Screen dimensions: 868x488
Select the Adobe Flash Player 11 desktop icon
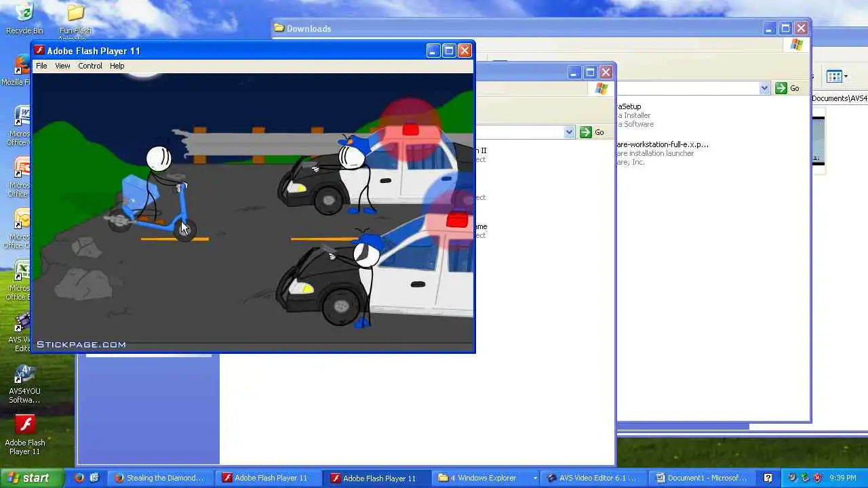[x=25, y=435]
